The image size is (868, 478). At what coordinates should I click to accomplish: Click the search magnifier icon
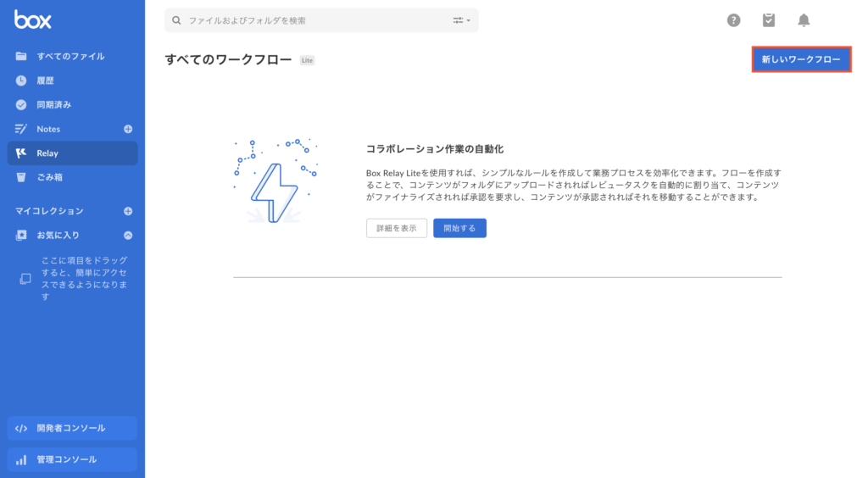[176, 20]
